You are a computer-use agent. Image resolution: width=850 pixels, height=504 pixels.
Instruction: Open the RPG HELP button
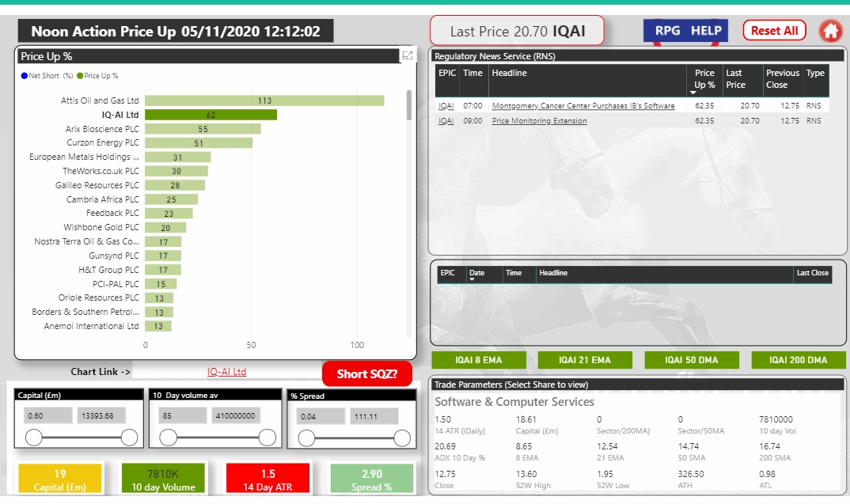pyautogui.click(x=685, y=31)
